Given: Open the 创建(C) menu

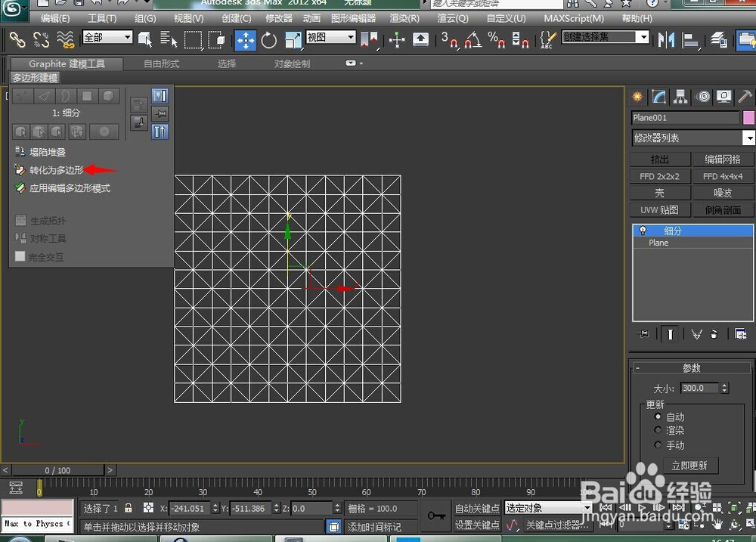Looking at the screenshot, I should 236,19.
